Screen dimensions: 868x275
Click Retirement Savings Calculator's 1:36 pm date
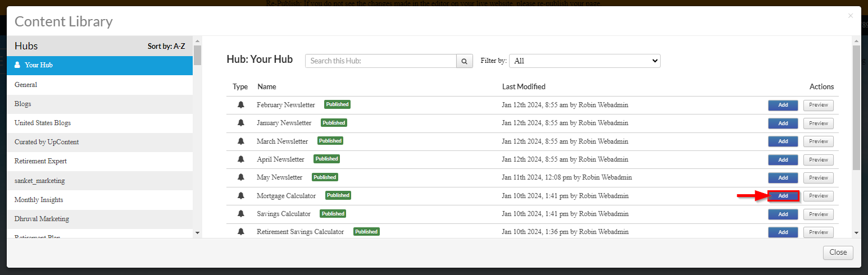(x=565, y=232)
